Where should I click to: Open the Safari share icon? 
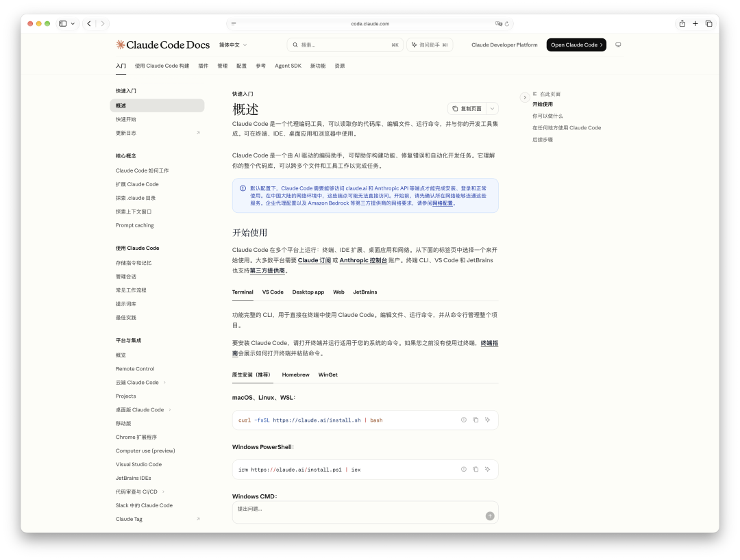(682, 23)
